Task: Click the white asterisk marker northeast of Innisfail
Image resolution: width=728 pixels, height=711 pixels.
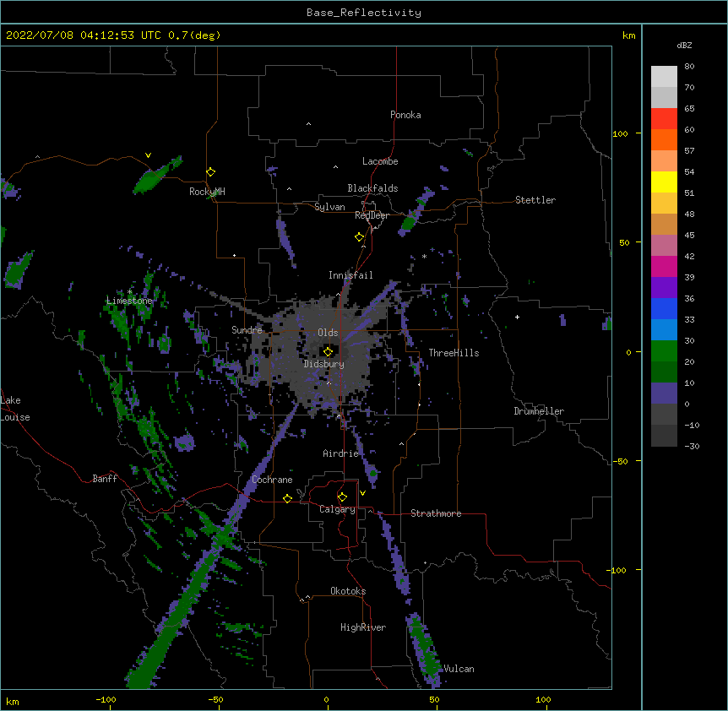Action: pyautogui.click(x=424, y=257)
